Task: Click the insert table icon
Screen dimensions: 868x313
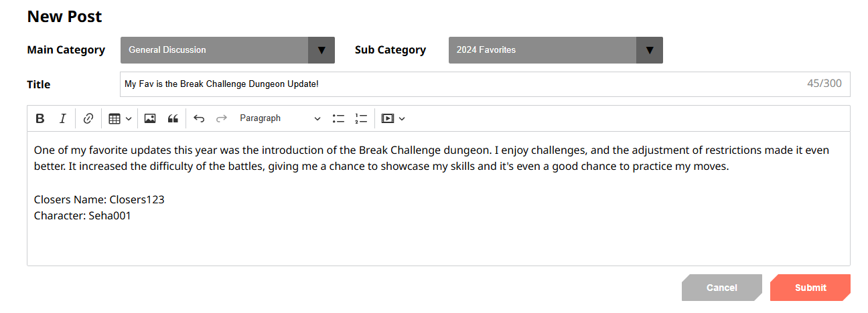Action: point(115,118)
